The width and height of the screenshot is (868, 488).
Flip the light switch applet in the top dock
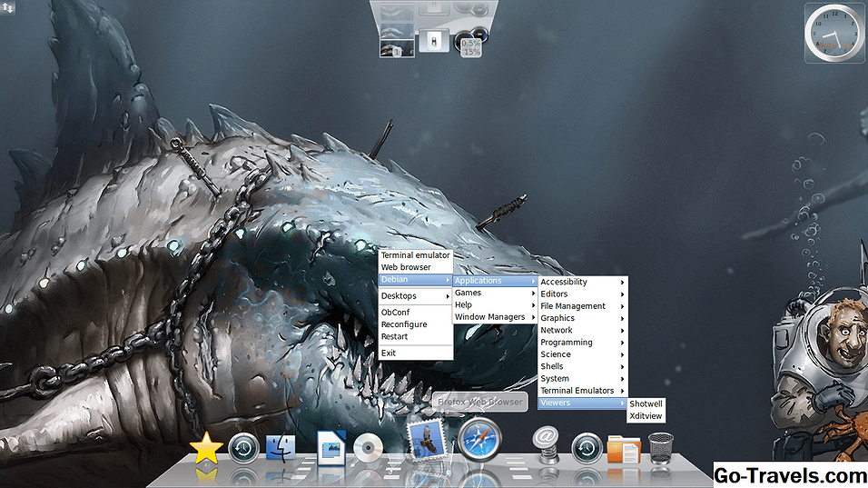click(434, 40)
